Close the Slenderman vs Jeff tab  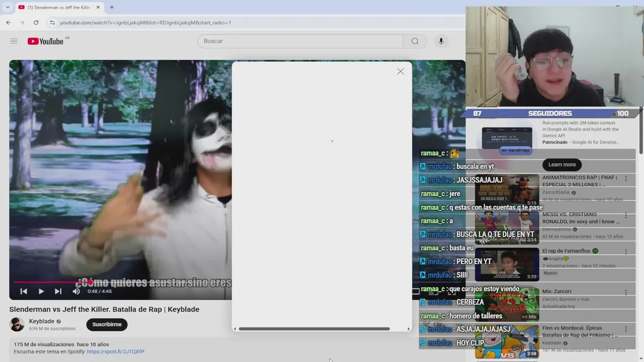coord(98,8)
